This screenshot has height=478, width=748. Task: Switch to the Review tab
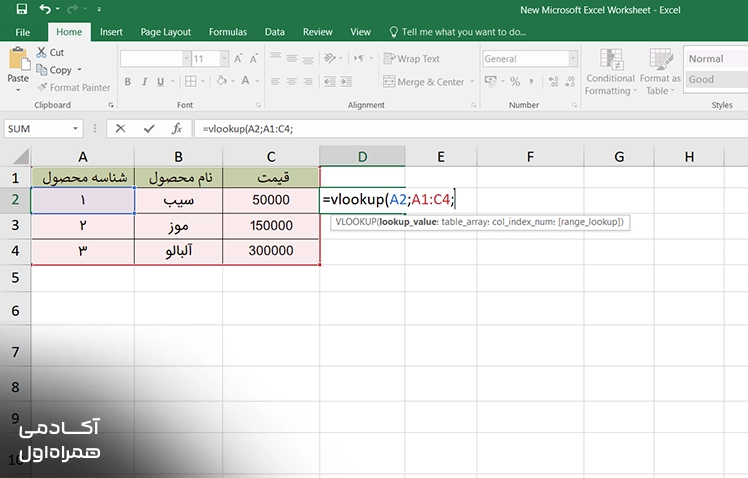point(317,32)
